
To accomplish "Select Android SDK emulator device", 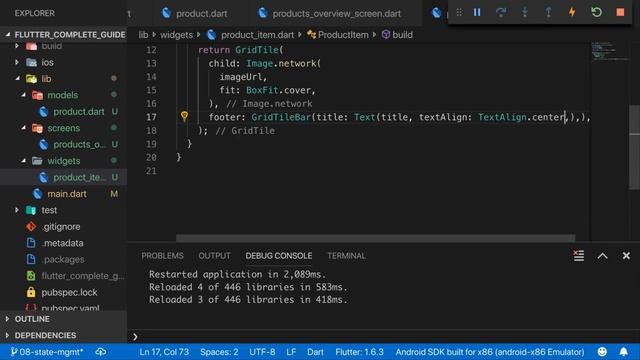I will click(490, 352).
